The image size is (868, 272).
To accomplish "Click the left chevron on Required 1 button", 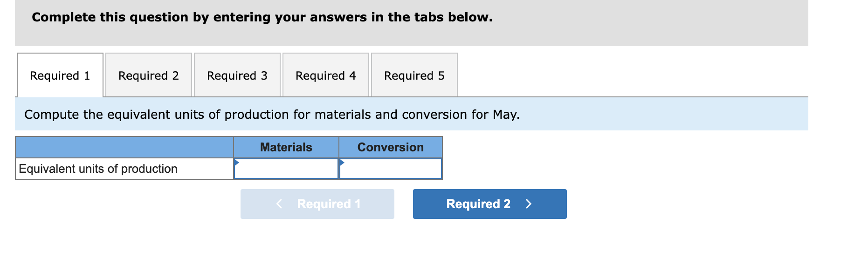I will pos(279,204).
